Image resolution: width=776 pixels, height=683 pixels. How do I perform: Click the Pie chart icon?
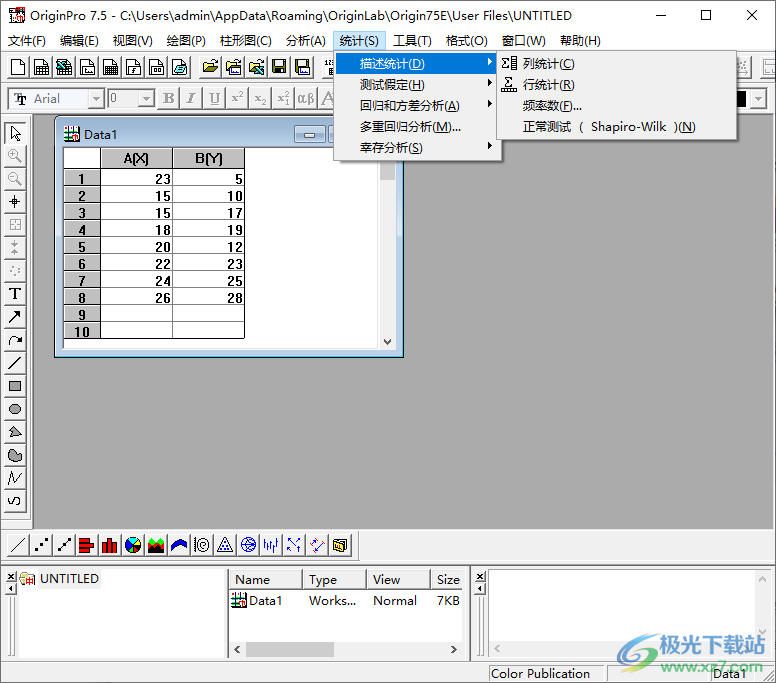click(x=133, y=545)
